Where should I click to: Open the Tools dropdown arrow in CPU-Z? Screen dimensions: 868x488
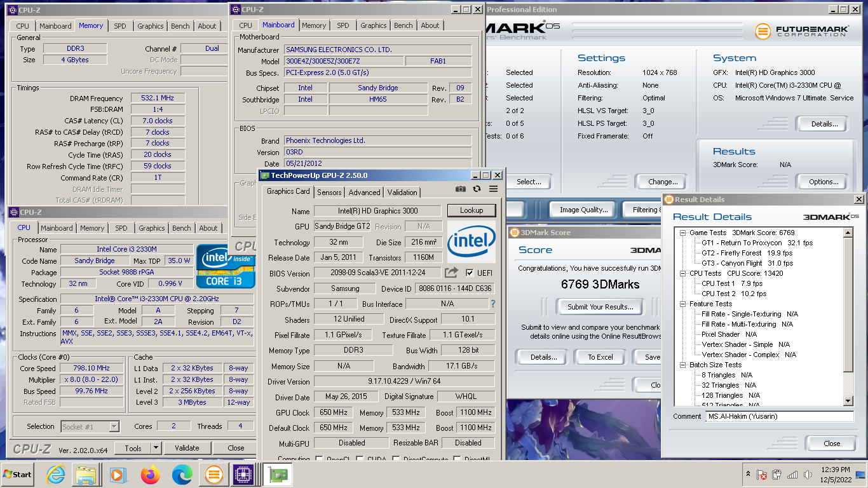156,448
